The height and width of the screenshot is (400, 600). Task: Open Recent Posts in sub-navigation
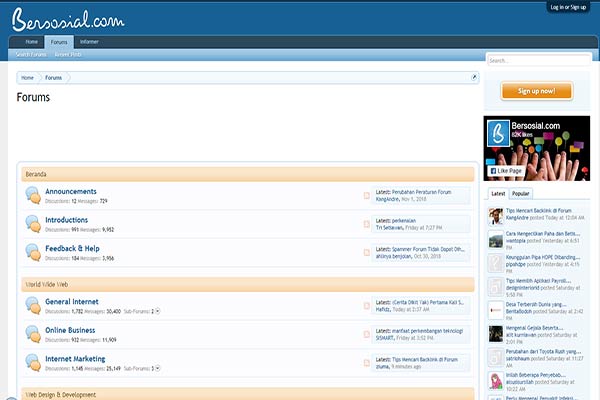[x=68, y=54]
